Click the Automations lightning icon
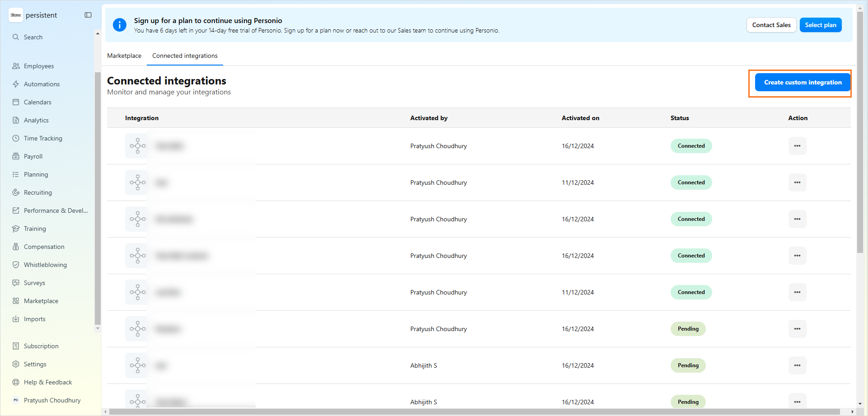 pos(16,84)
